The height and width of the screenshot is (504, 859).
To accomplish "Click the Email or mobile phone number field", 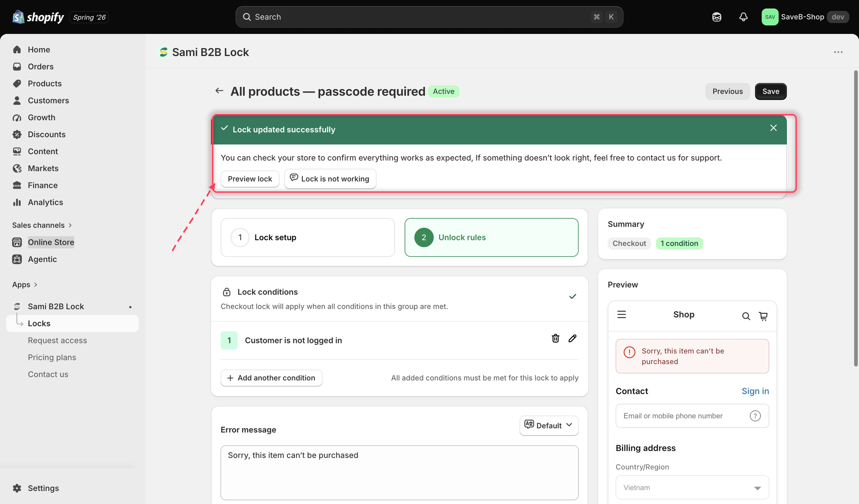I will click(692, 416).
